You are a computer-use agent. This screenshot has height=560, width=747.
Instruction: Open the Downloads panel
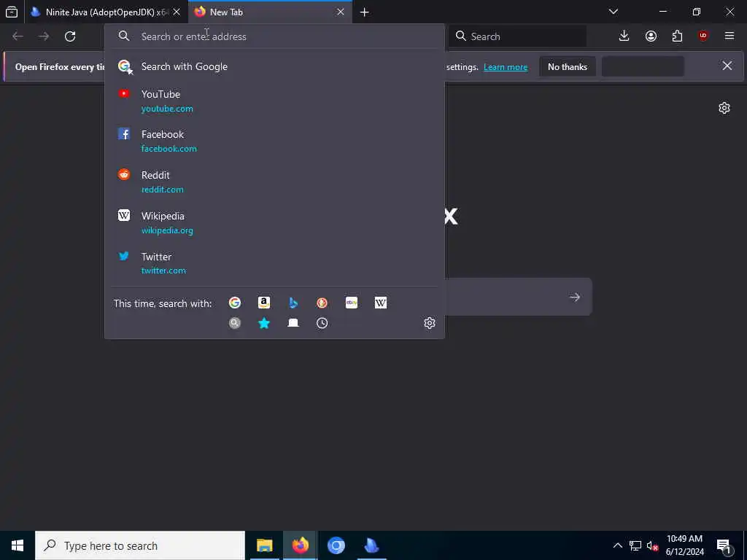pyautogui.click(x=624, y=36)
